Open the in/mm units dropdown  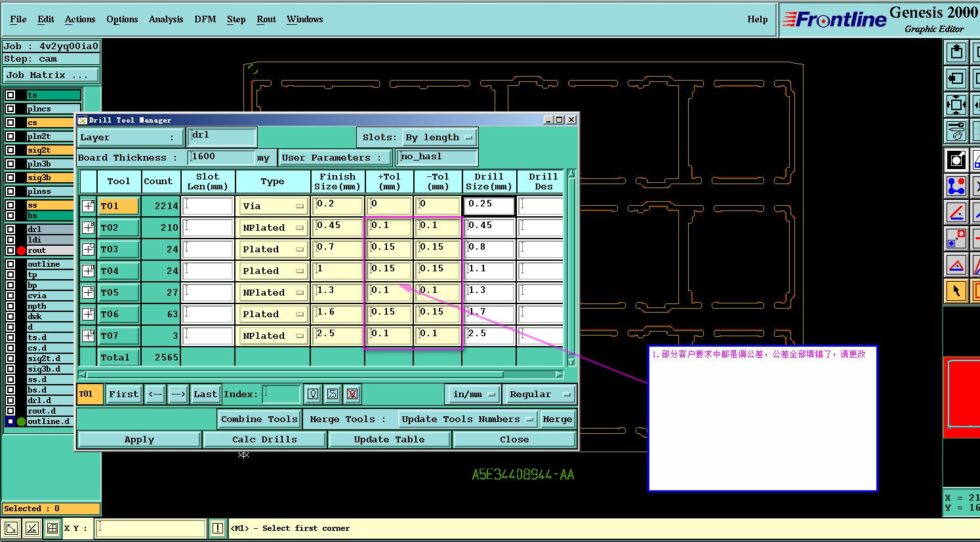pos(472,395)
